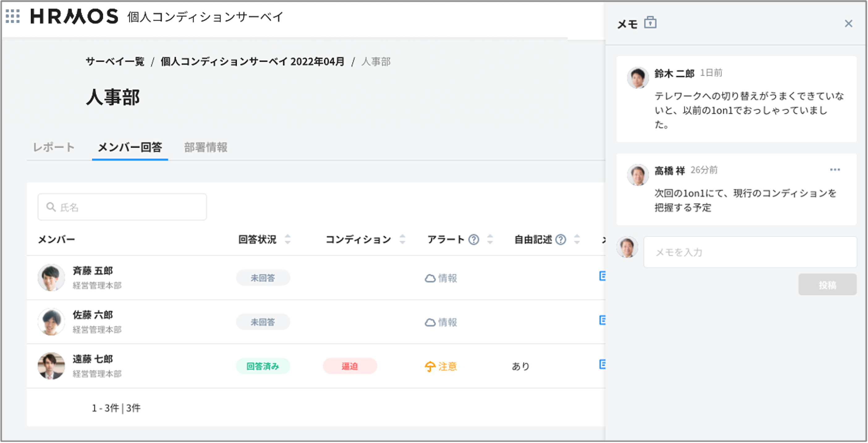Sort by 回答状況 column arrows
Screen dimensions: 868x443
287,239
